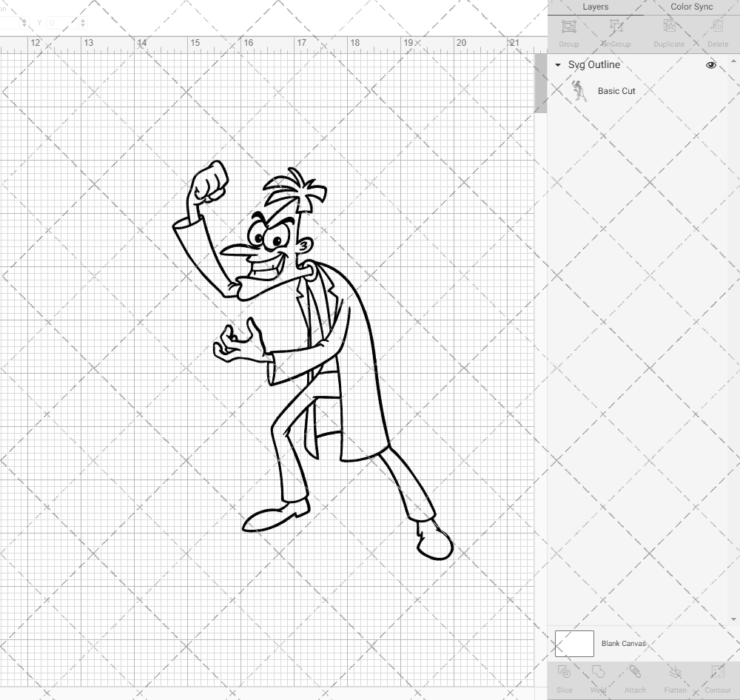Click the canvas vertical scrollbar thumb
Viewport: 740px width, 700px height.
(540, 83)
